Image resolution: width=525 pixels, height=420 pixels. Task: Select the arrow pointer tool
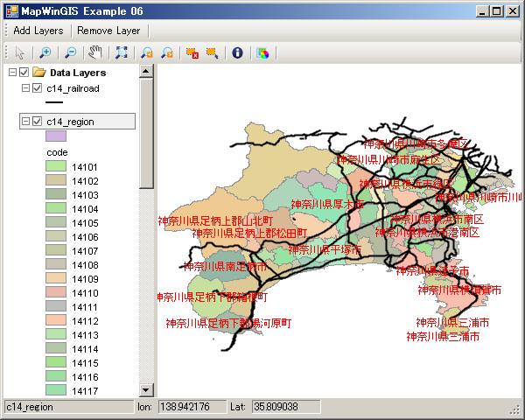tap(20, 52)
